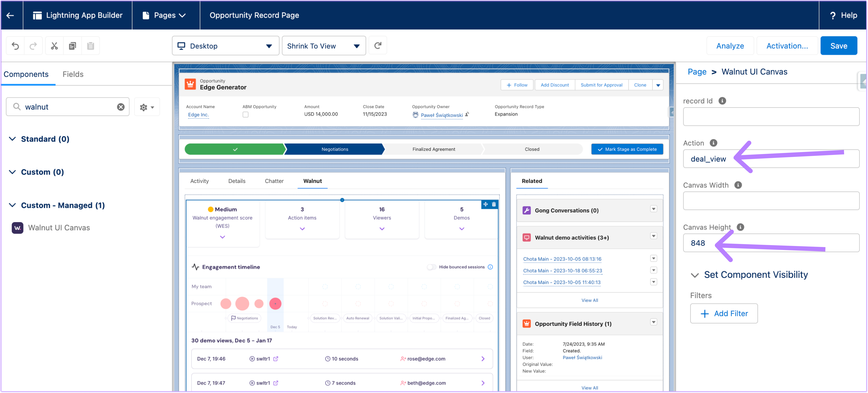Expand the Demos card chevron
The height and width of the screenshot is (393, 868).
(x=462, y=229)
